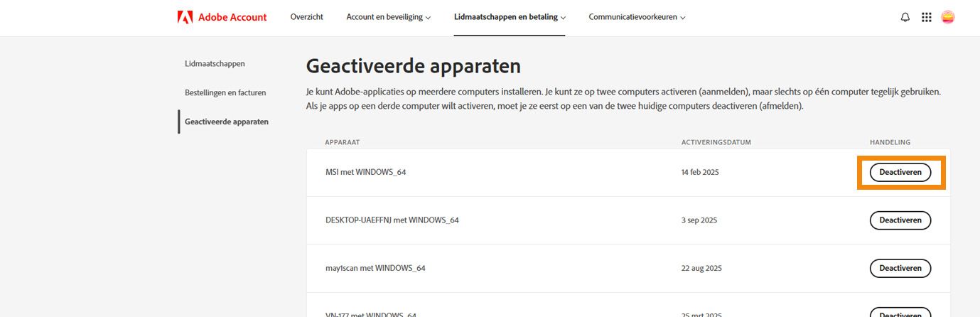Click DESKTOP-UAEFFNJ met WINDOWS_64 text

point(392,220)
